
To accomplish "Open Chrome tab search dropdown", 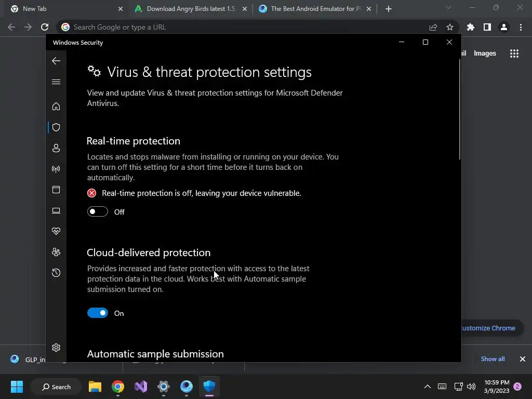I will coord(448,7).
